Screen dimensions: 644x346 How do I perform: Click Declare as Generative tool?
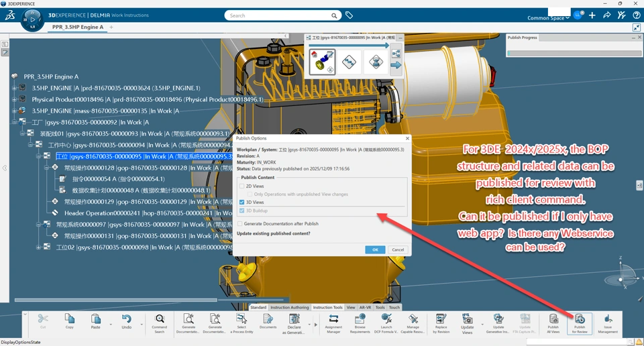pyautogui.click(x=294, y=323)
